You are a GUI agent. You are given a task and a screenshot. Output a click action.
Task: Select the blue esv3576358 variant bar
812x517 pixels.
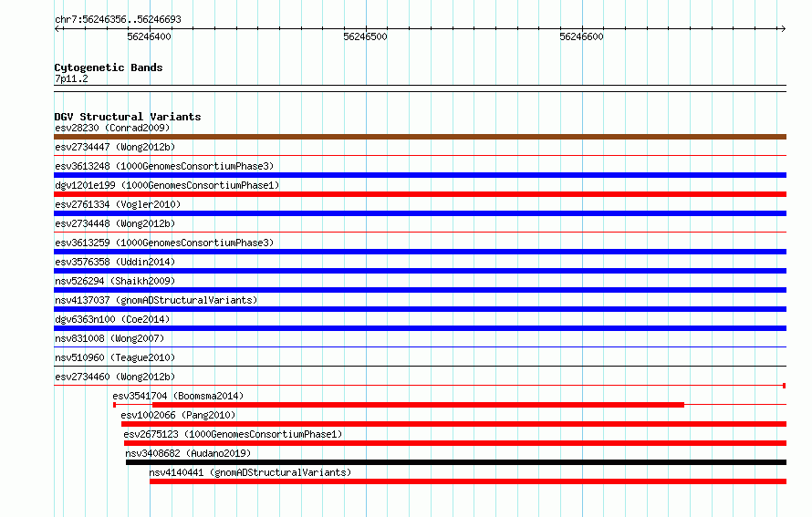pyautogui.click(x=420, y=271)
